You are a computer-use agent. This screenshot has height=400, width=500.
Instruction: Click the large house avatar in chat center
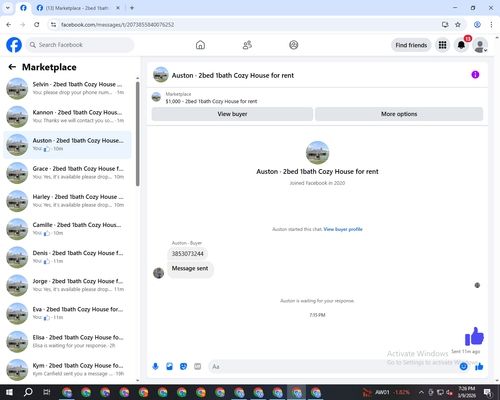coord(317,153)
